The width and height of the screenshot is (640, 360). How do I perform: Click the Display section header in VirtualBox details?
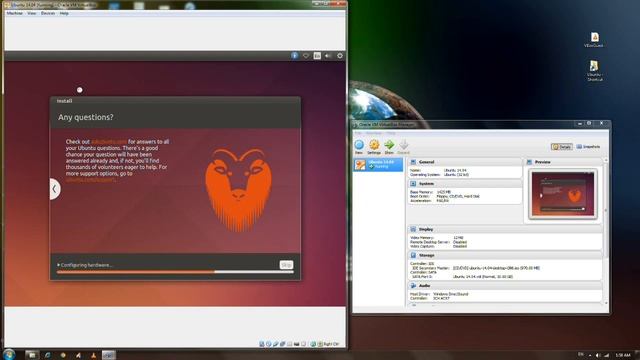click(x=505, y=229)
